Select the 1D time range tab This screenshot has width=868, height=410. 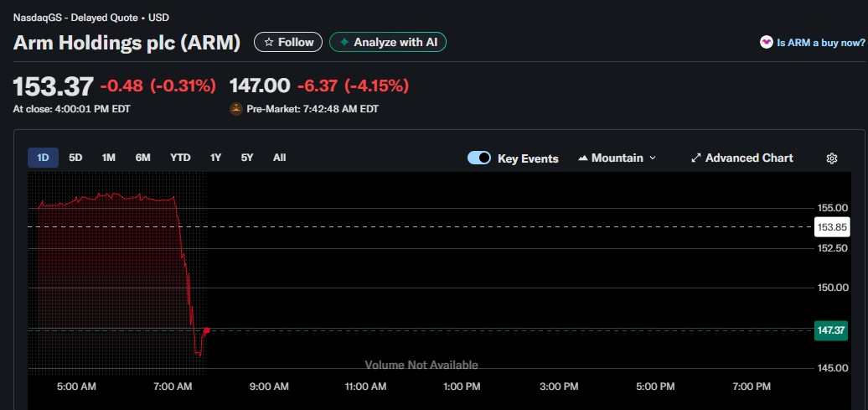click(44, 158)
